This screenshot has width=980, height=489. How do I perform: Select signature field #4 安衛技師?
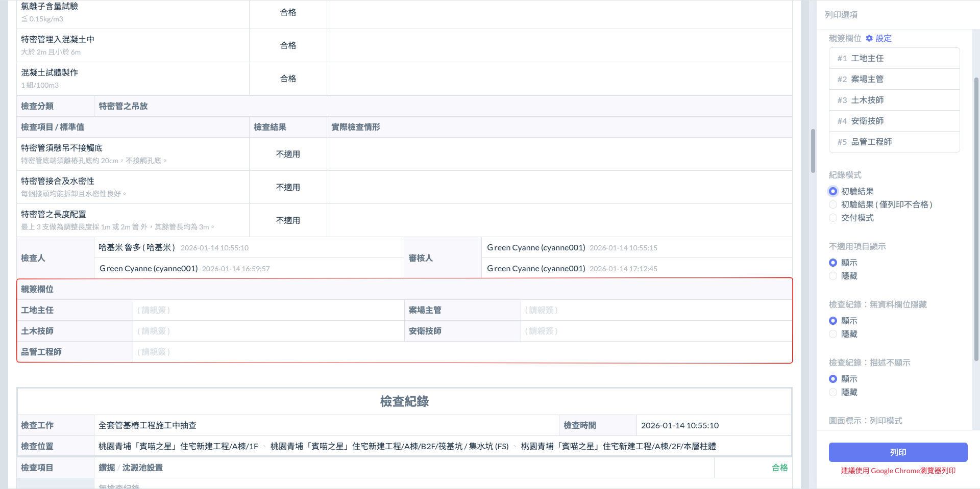894,121
